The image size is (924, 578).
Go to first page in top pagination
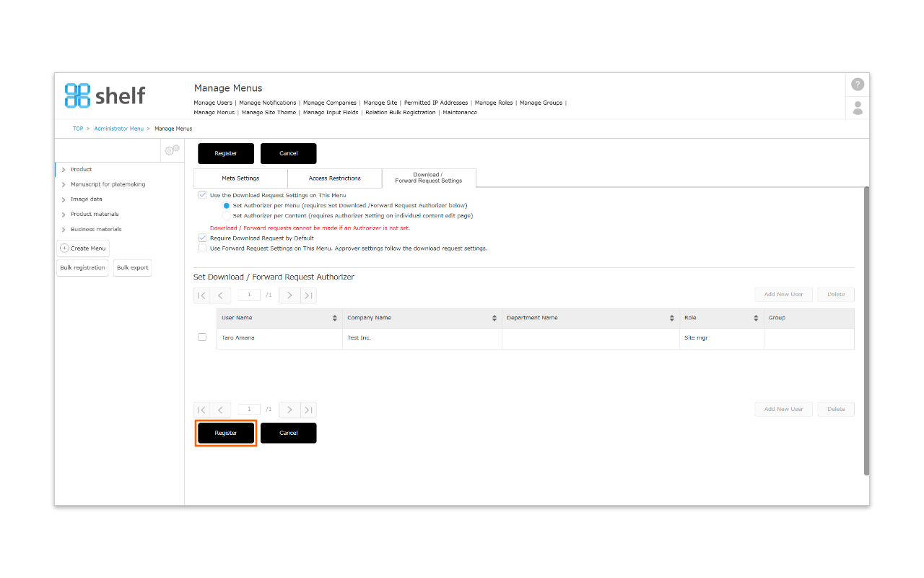click(x=202, y=295)
